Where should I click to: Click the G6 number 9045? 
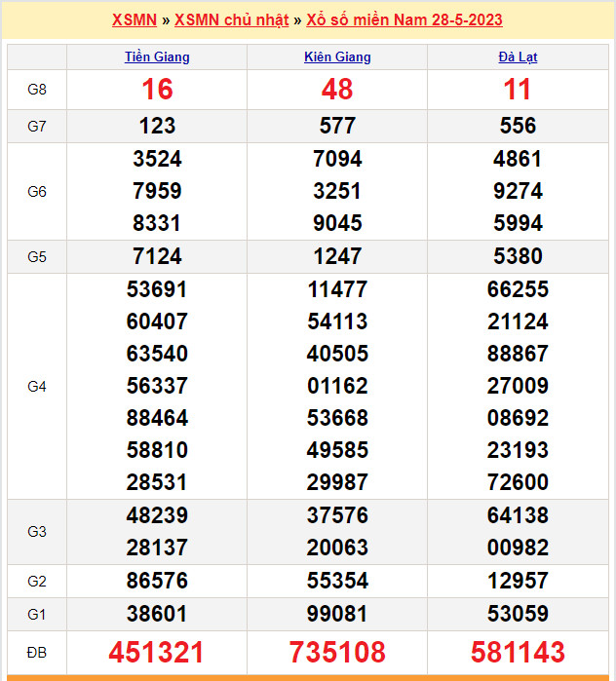coord(337,223)
